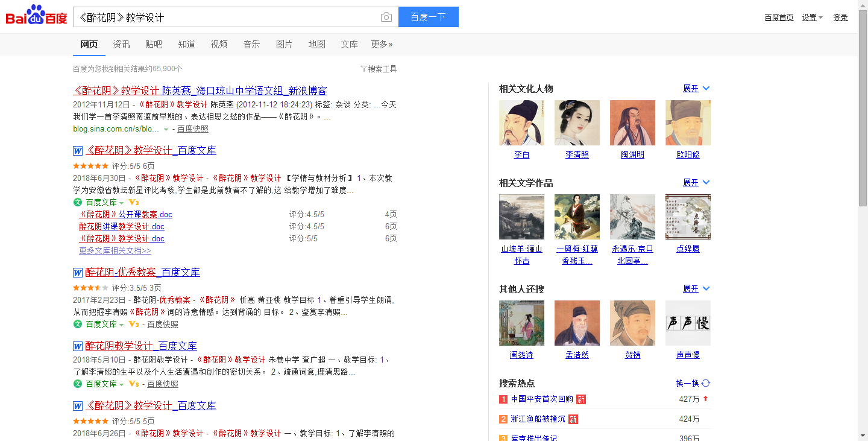Expand 百度文库 dropdown under 2018年5月10日 result

point(121,384)
